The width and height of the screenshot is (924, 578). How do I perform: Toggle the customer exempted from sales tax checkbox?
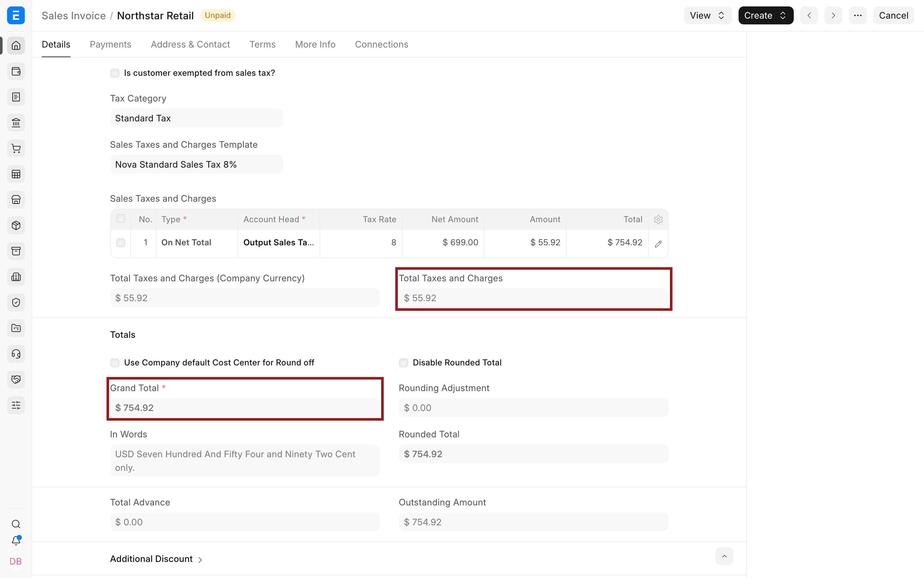click(115, 73)
